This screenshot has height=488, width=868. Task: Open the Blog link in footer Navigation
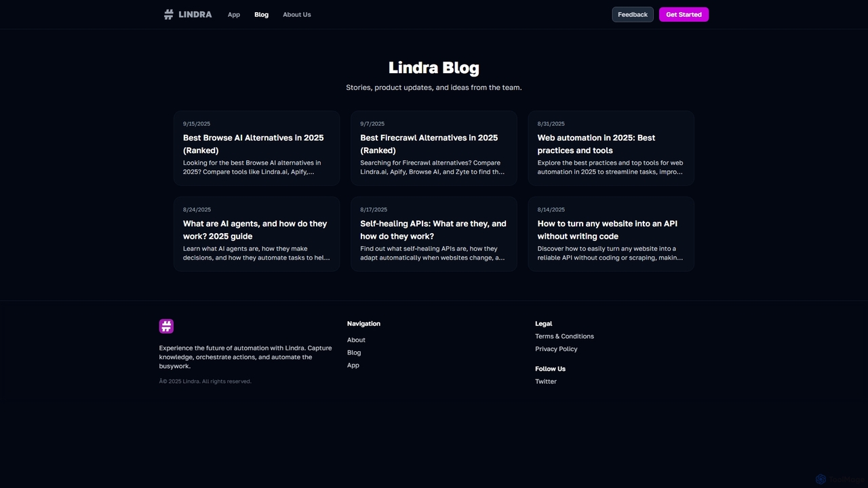354,353
